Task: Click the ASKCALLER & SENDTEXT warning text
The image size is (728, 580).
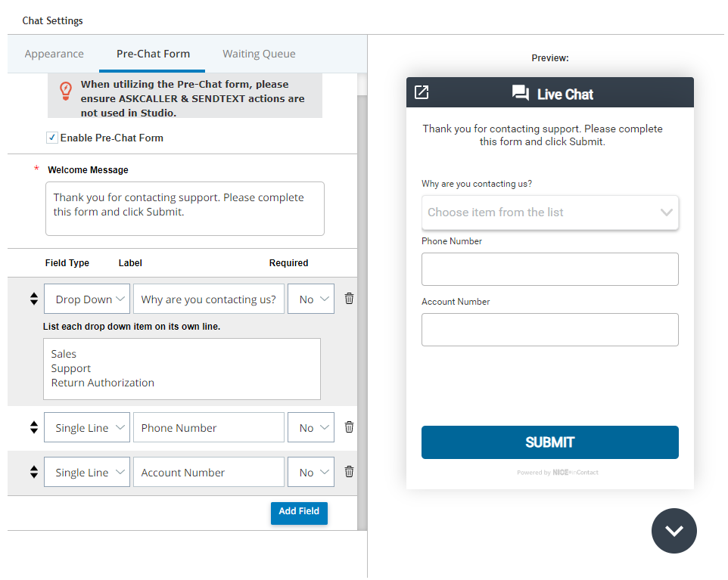Action: [x=192, y=98]
